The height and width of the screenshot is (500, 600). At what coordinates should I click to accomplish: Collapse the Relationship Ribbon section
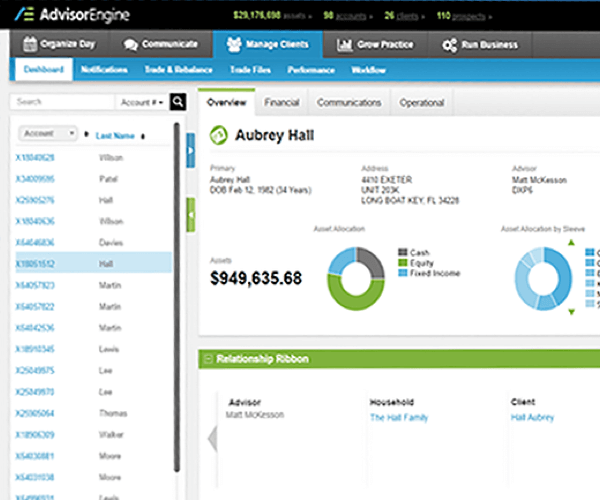click(x=207, y=357)
